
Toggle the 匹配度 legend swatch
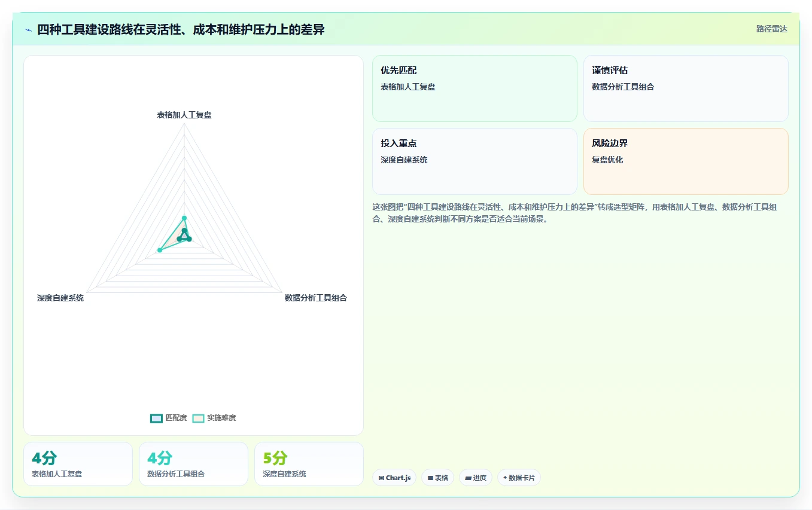tap(156, 418)
